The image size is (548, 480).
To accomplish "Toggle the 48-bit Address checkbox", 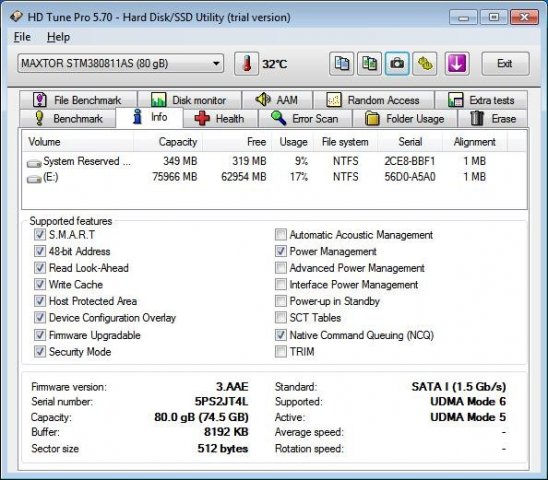I will coord(39,251).
